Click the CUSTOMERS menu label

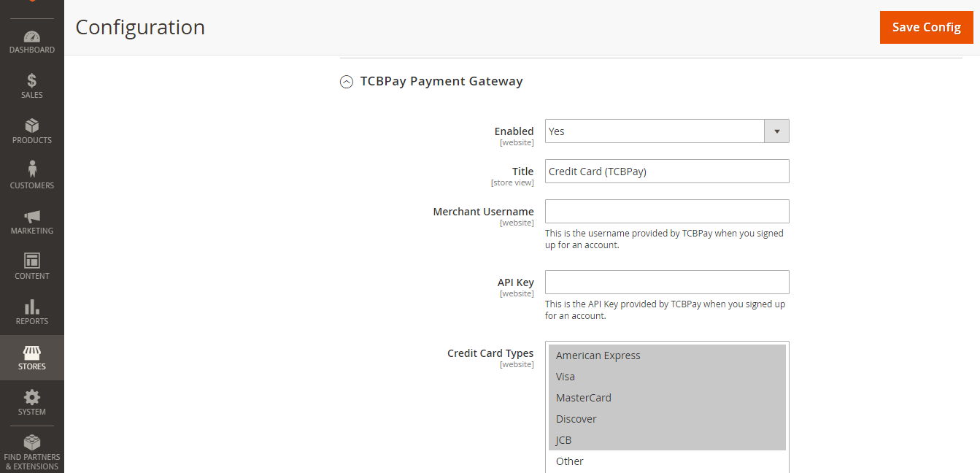(32, 185)
